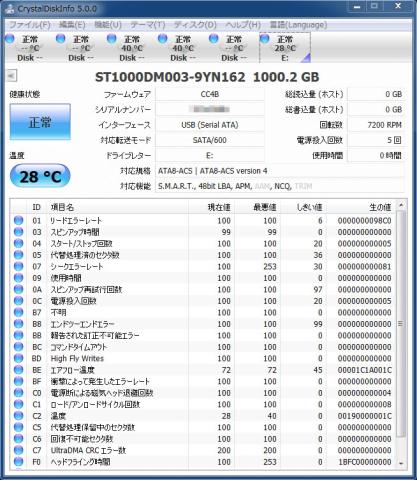Select the E: disk tab at 28 °C
The width and height of the screenshot is (417, 480).
tap(285, 48)
